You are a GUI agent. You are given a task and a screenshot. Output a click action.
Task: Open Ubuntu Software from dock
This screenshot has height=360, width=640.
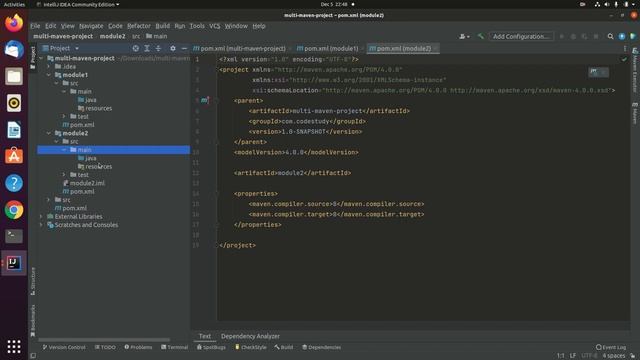click(x=14, y=156)
